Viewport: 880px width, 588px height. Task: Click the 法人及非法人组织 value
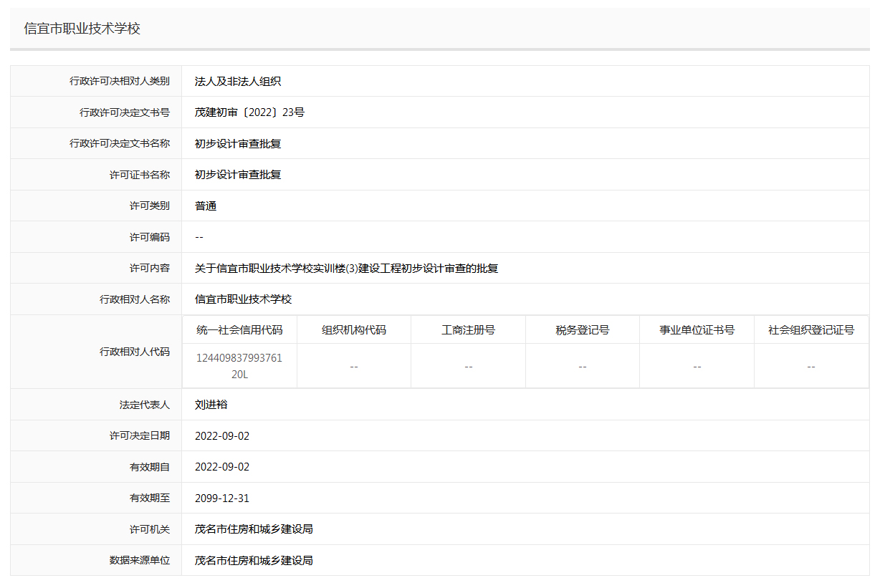[238, 82]
